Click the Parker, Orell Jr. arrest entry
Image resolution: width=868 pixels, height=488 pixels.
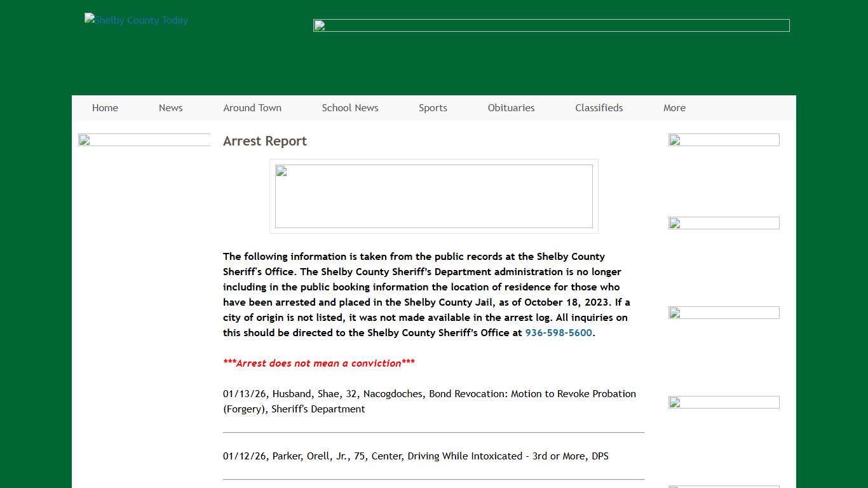click(x=416, y=456)
